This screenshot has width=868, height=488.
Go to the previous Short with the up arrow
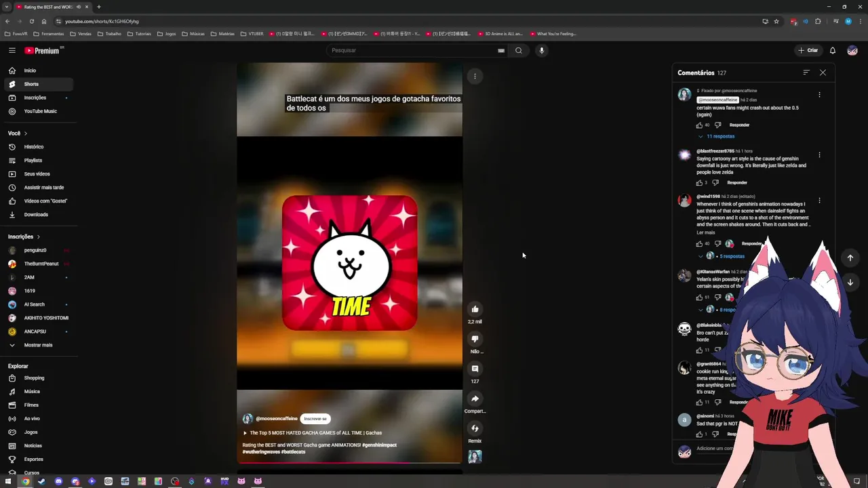click(x=850, y=258)
